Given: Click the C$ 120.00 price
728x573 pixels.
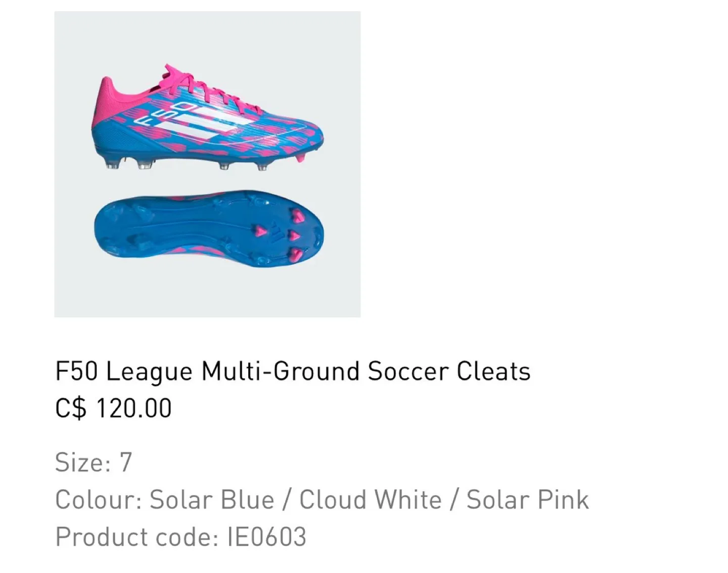Looking at the screenshot, I should coord(113,408).
